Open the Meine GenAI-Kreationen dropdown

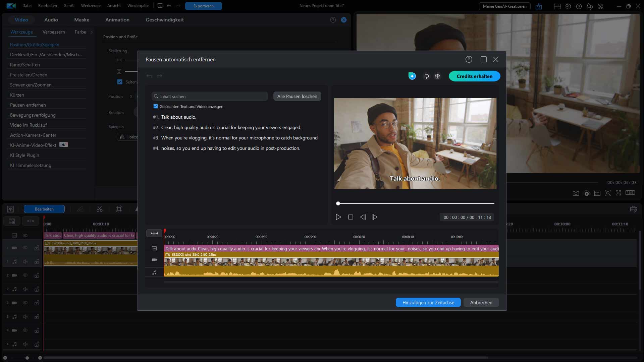pyautogui.click(x=504, y=6)
